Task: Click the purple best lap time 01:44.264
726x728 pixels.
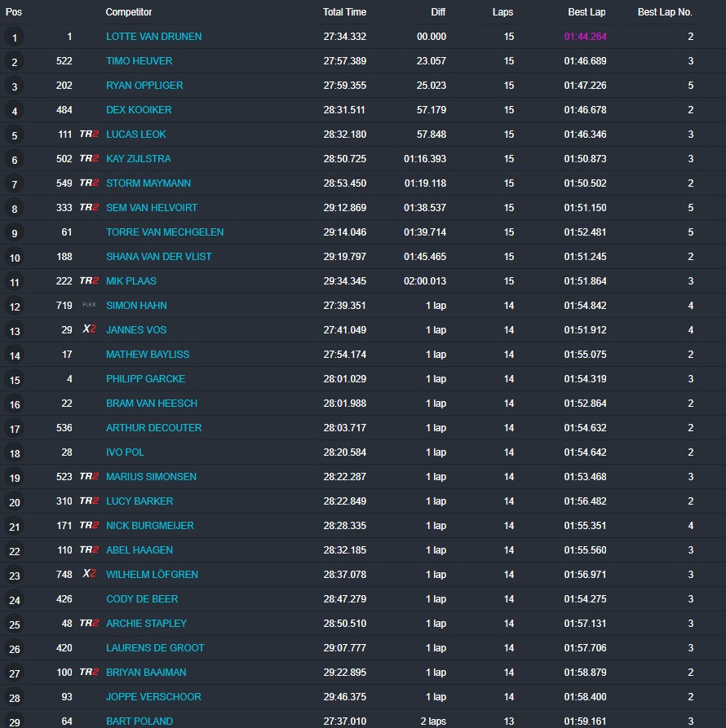Action: tap(585, 37)
